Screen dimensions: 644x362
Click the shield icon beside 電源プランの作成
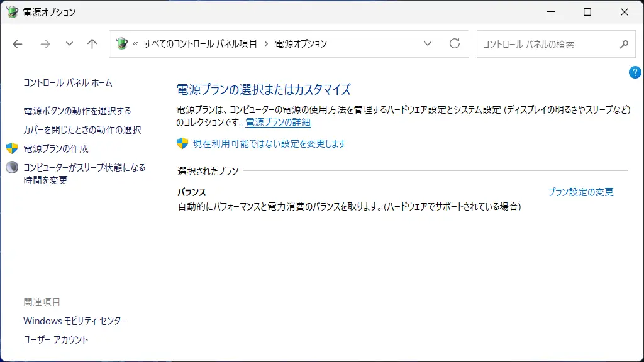click(x=12, y=148)
